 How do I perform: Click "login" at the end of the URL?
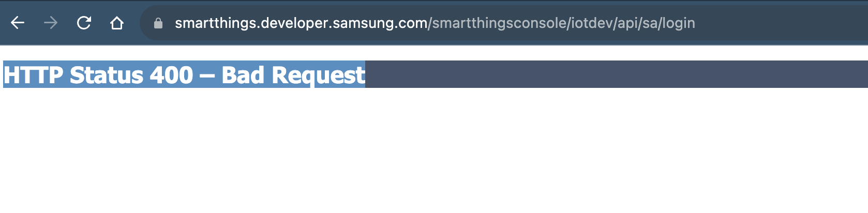(x=679, y=24)
